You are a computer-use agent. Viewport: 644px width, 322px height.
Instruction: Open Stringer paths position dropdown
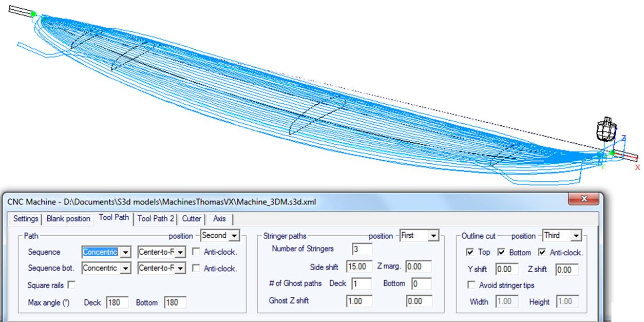coord(434,236)
